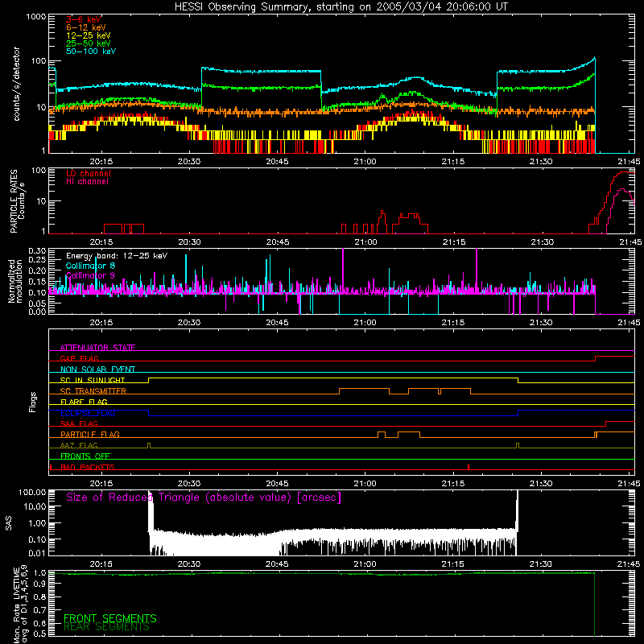
Task: Click the 100.00 tick on SAS axis
Action: (32, 493)
